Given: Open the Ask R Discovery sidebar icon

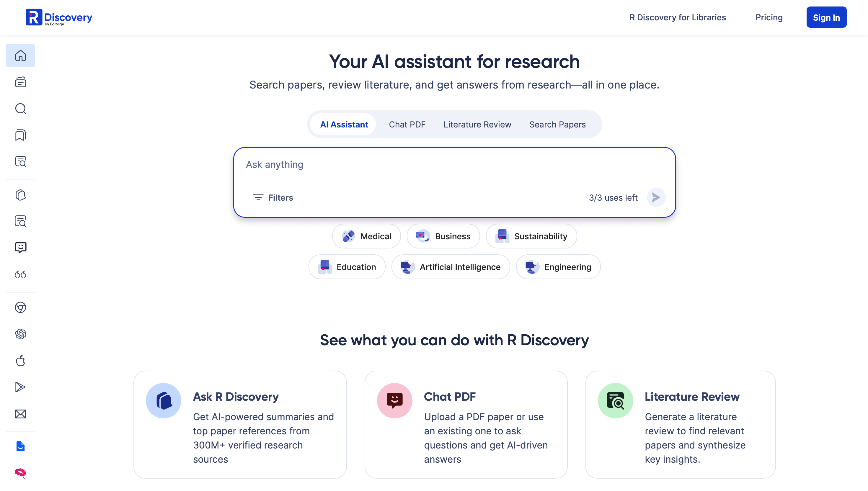Looking at the screenshot, I should (x=20, y=195).
